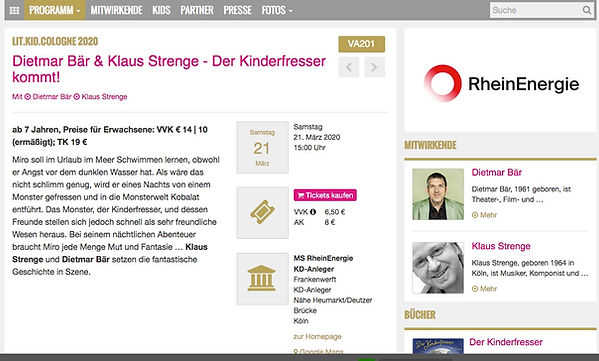The width and height of the screenshot is (599, 361).
Task: Open the PRESSE page
Action: tap(238, 10)
